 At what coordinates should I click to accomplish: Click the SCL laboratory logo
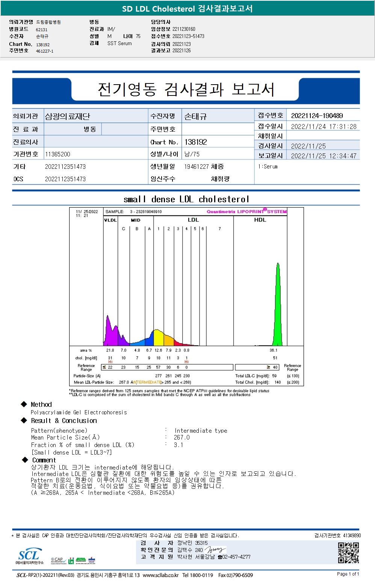[x=29, y=556]
